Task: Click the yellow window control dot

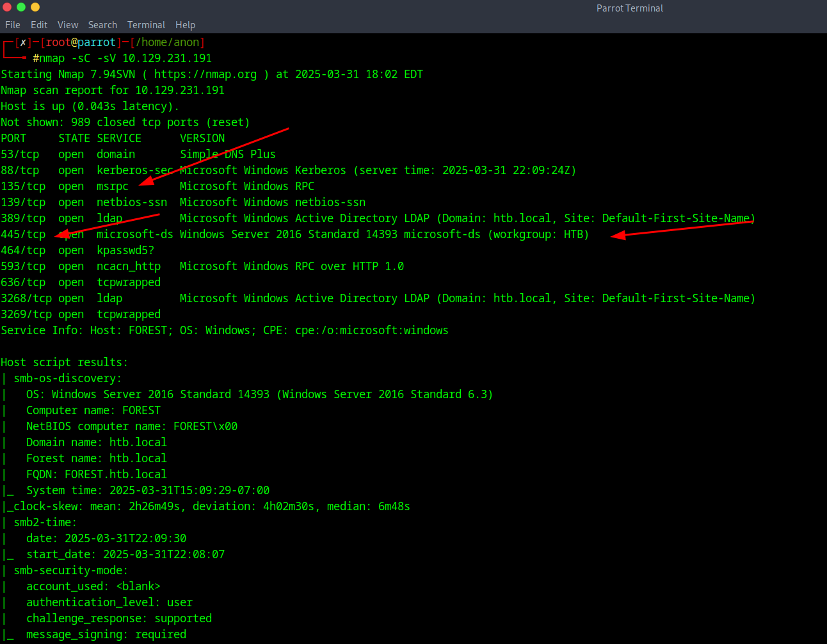Action: tap(35, 7)
